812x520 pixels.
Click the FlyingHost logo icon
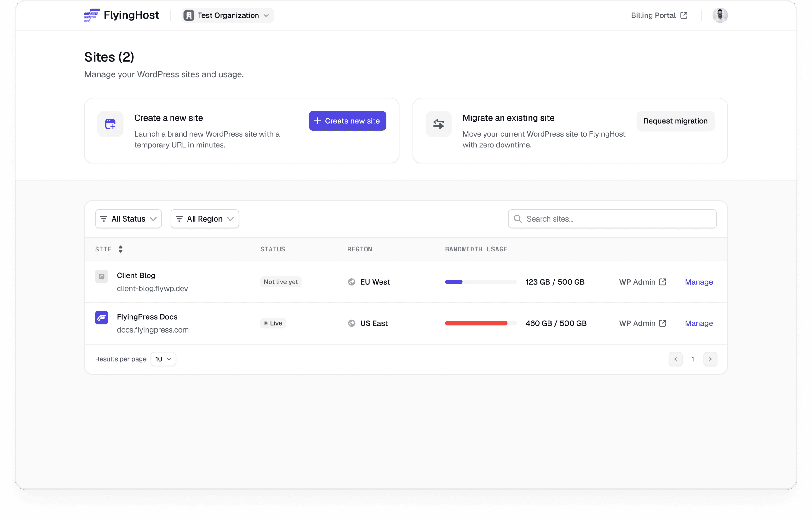pyautogui.click(x=92, y=15)
